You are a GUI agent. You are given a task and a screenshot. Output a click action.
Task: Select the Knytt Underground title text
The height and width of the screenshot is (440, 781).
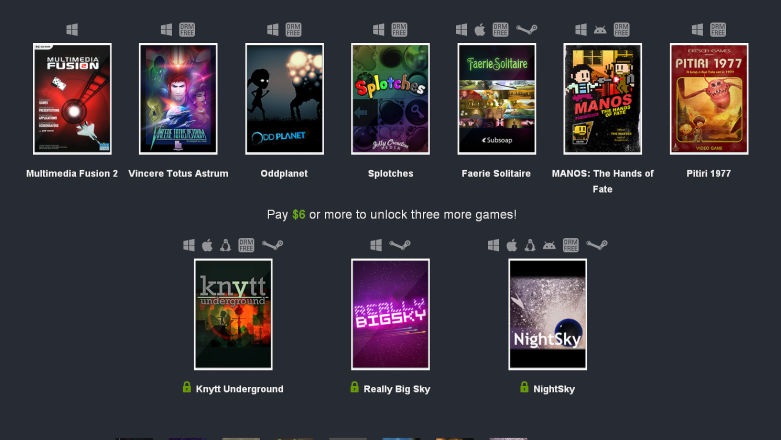(x=240, y=389)
